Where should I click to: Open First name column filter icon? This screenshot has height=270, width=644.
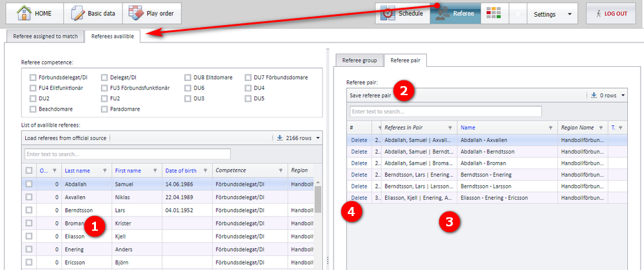(155, 170)
